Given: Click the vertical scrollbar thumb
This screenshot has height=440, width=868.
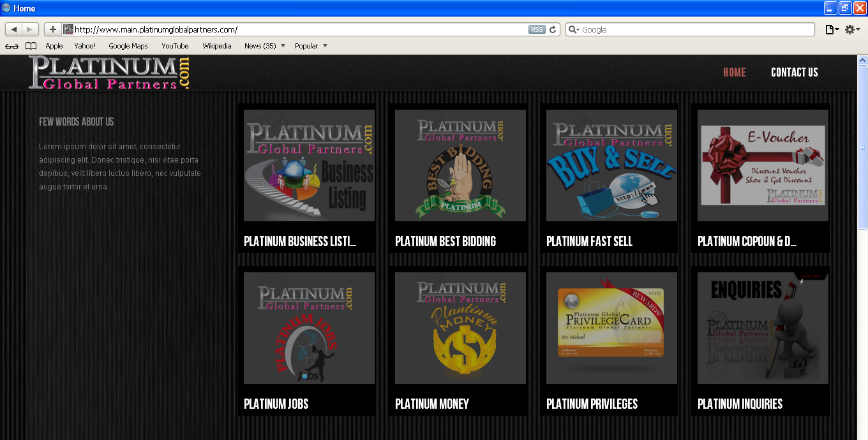Looking at the screenshot, I should [x=862, y=147].
